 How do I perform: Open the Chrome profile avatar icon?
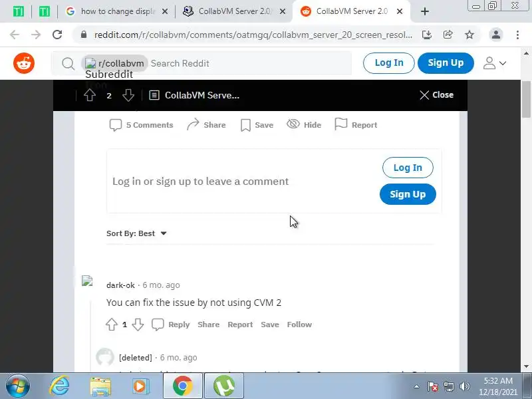click(495, 35)
